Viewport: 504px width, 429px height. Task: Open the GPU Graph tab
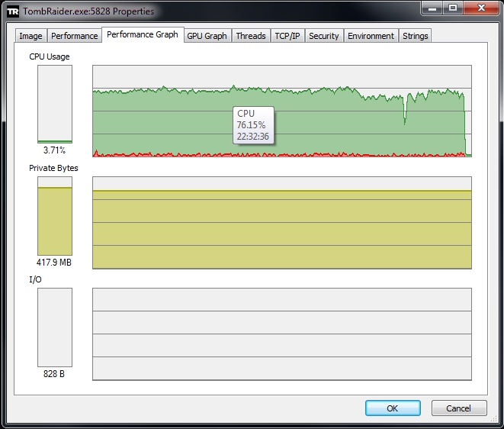[207, 36]
